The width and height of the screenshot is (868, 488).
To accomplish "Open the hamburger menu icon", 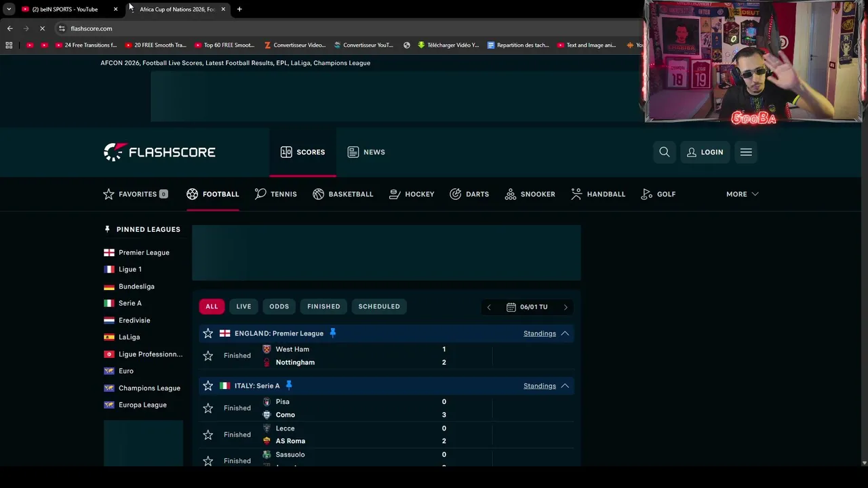I will click(746, 152).
